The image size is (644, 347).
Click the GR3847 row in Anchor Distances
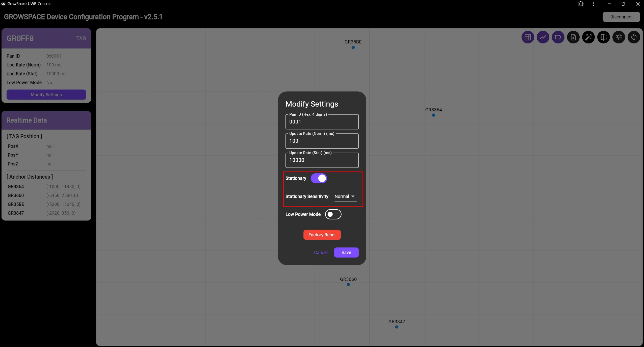point(46,213)
